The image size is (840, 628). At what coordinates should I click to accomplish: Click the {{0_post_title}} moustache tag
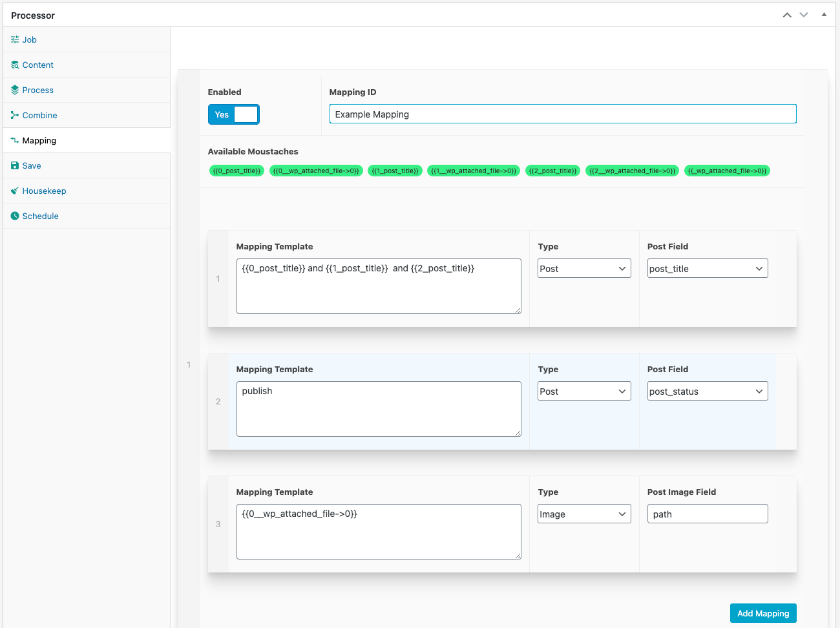236,171
